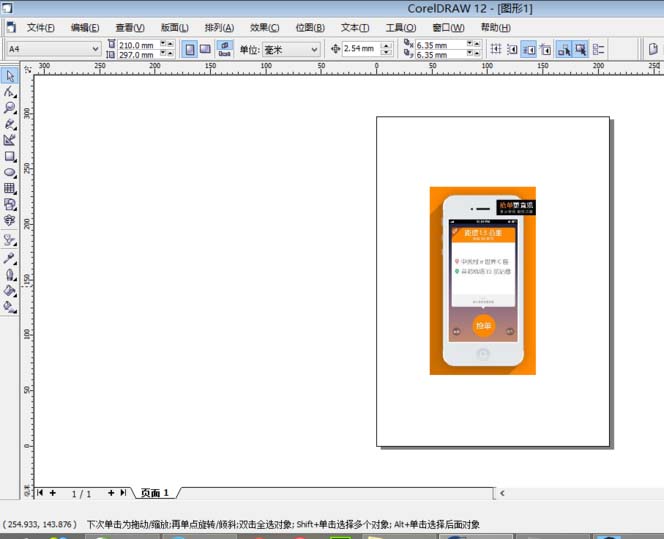The image size is (664, 539).
Task: Choose the Freehand drawing tool
Action: tap(10, 123)
